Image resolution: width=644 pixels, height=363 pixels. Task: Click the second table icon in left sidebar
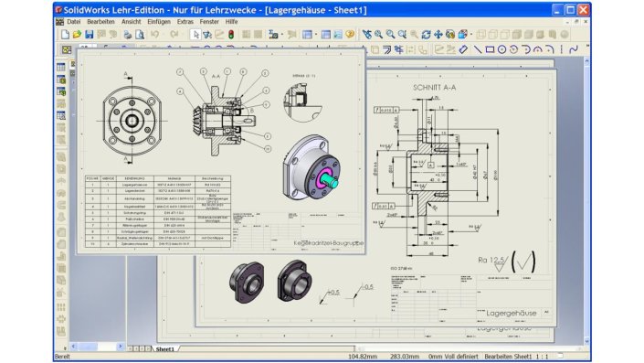(x=61, y=80)
